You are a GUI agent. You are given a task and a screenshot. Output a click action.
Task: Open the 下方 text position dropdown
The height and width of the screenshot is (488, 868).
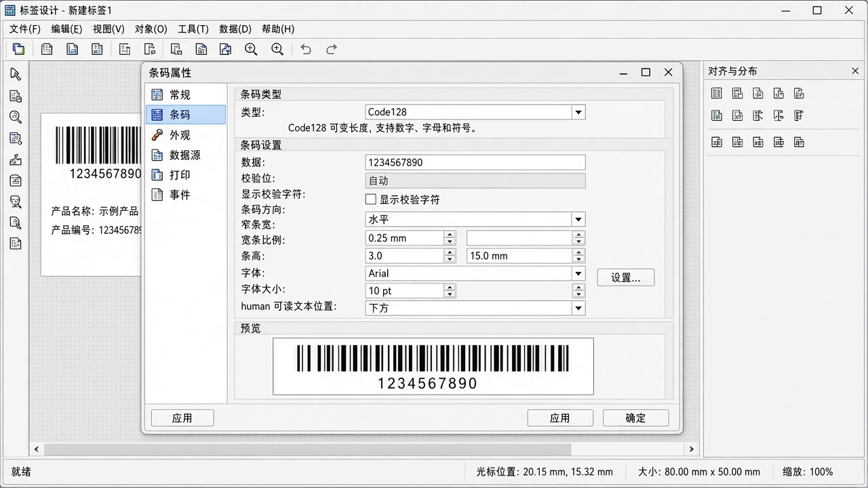point(578,308)
